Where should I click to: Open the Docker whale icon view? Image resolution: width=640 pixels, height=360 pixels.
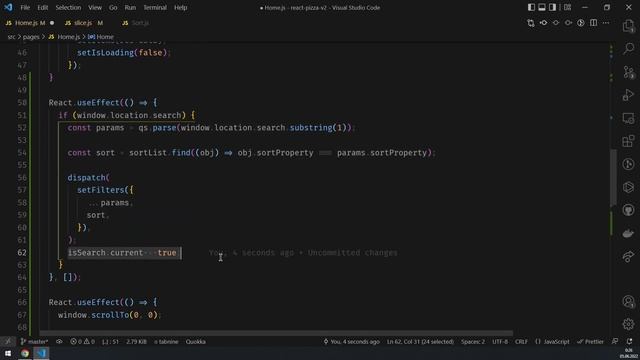coord(629,233)
